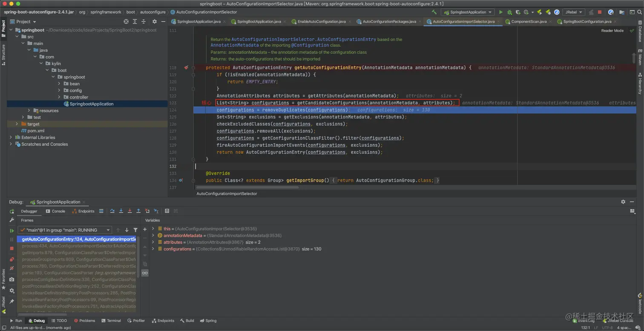644x331 pixels.
Task: Click Step Into in the debugger toolbar
Action: pos(121,211)
